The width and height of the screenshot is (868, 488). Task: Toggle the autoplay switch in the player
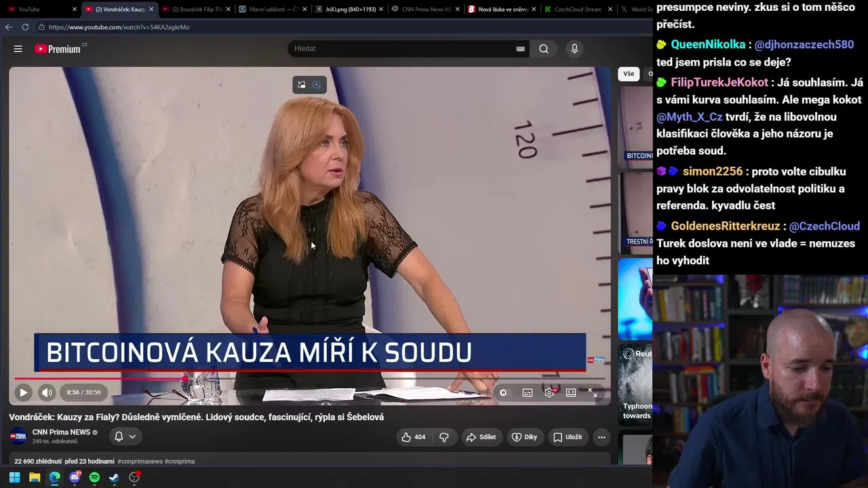tap(503, 392)
